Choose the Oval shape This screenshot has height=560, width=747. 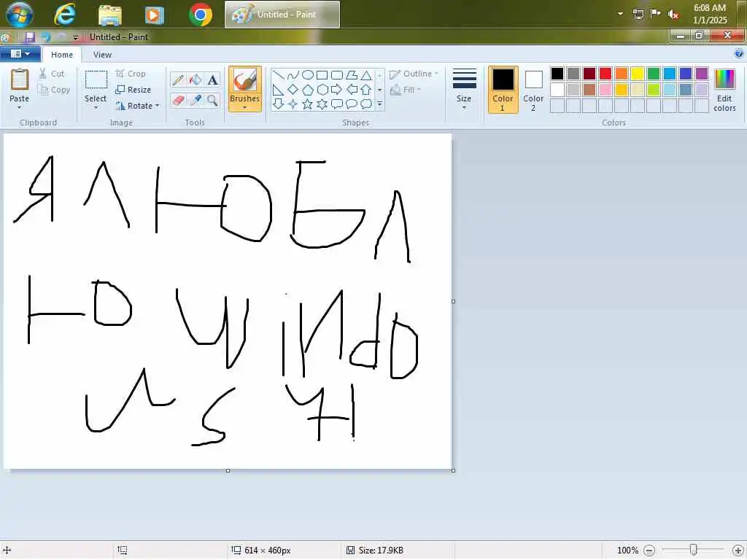pos(308,75)
